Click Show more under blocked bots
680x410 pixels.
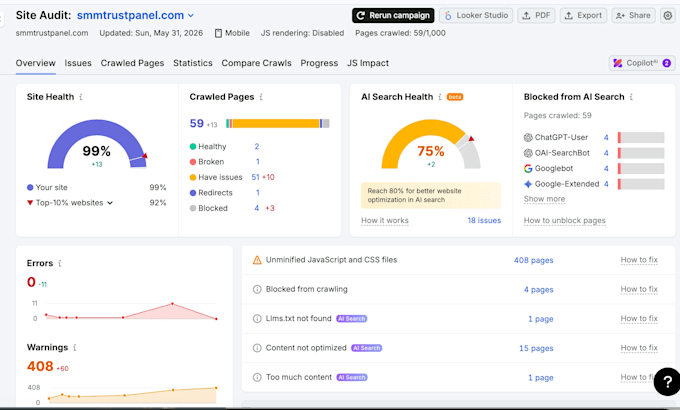(x=544, y=199)
